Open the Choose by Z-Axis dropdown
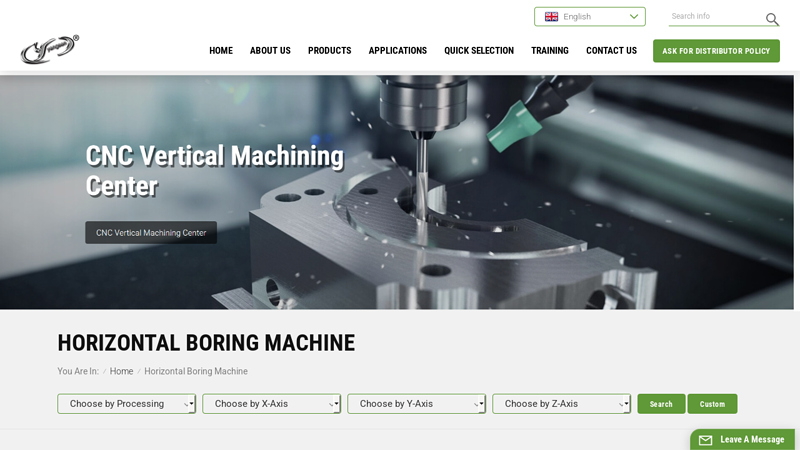The width and height of the screenshot is (800, 450). [561, 404]
